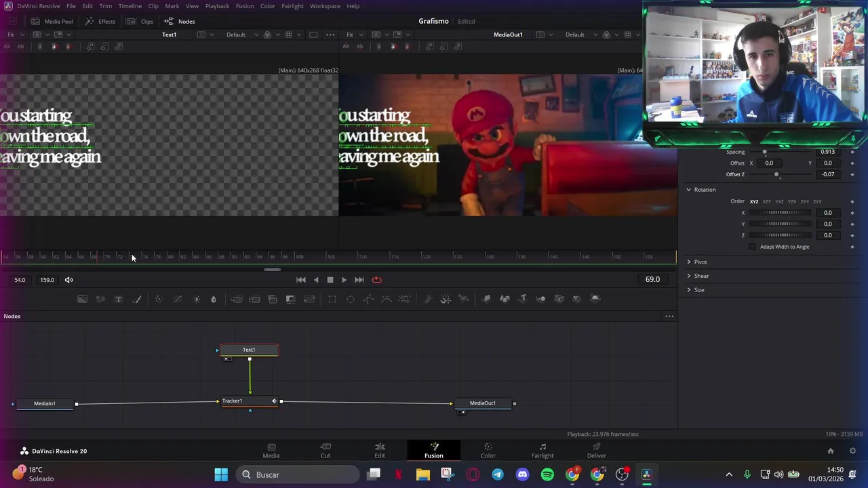Click keyframe diamond next to Offset Z
The image size is (868, 488).
pyautogui.click(x=852, y=174)
